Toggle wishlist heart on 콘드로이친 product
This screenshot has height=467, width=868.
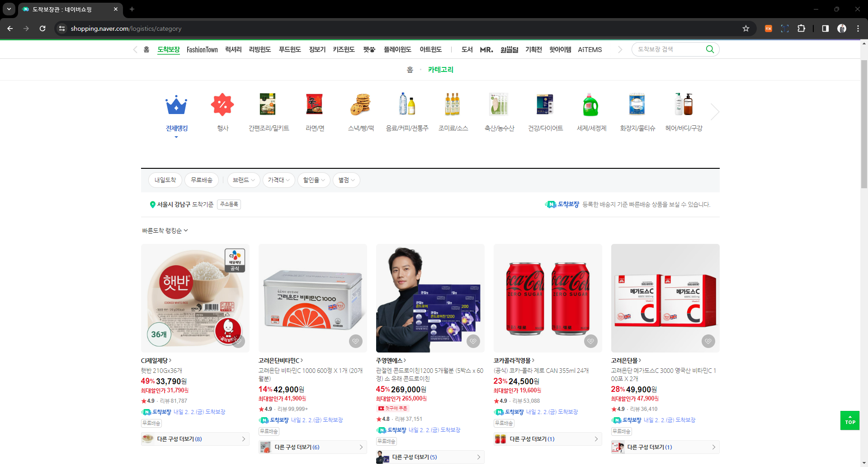coord(473,341)
